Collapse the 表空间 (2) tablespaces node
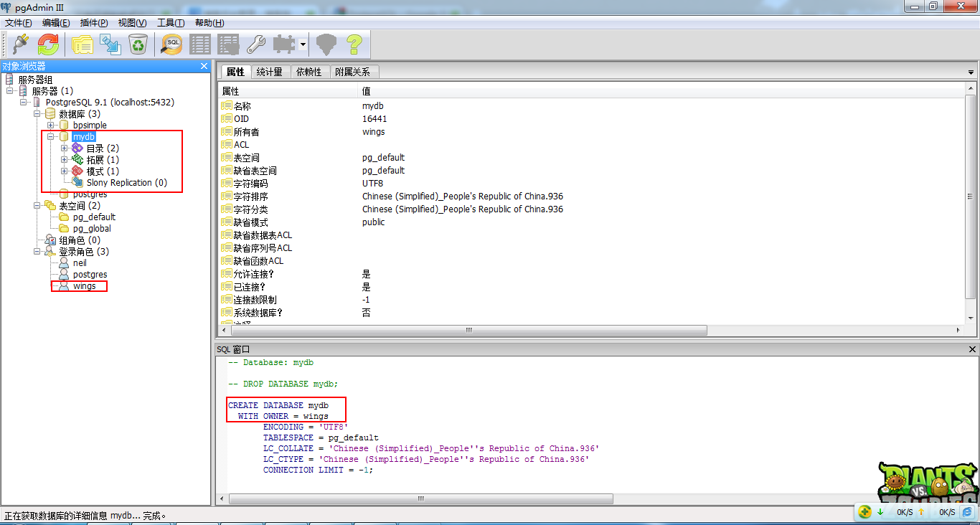 (x=37, y=206)
